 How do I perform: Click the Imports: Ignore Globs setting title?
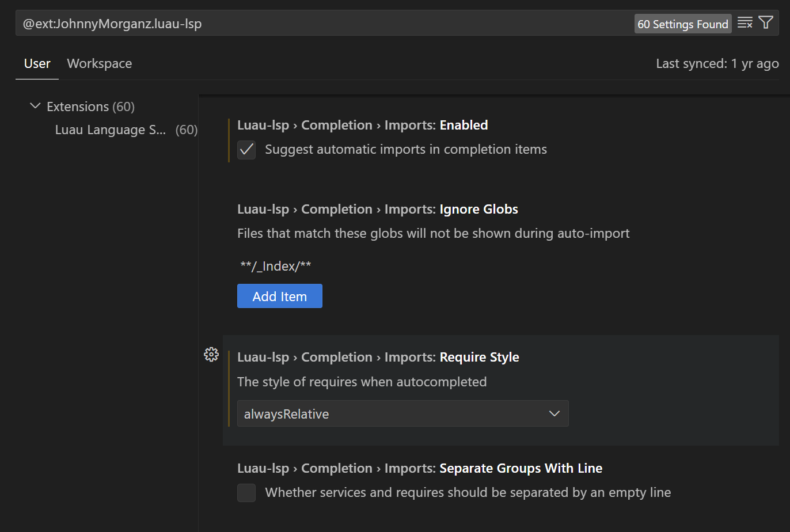[377, 210]
